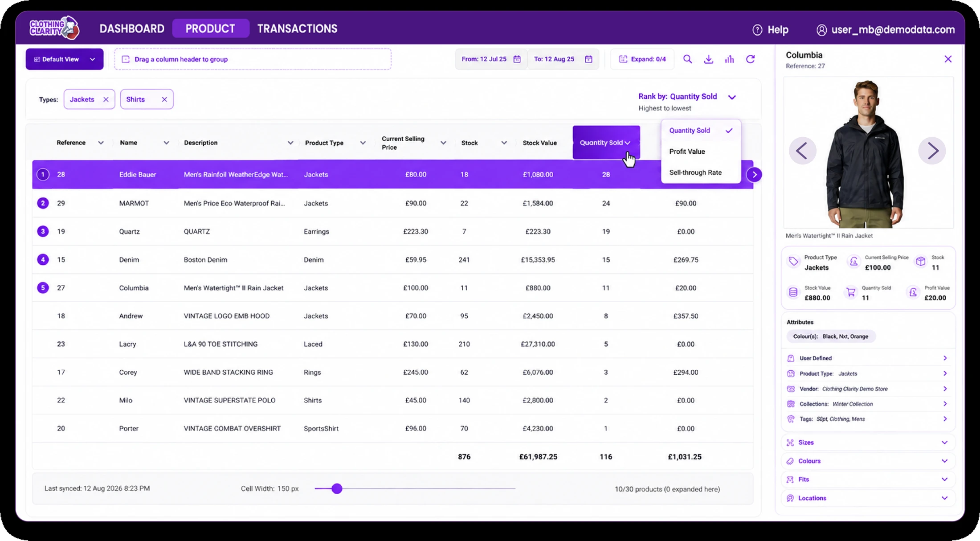Remove the Jackets type filter
This screenshot has height=541, width=980.
click(x=106, y=99)
